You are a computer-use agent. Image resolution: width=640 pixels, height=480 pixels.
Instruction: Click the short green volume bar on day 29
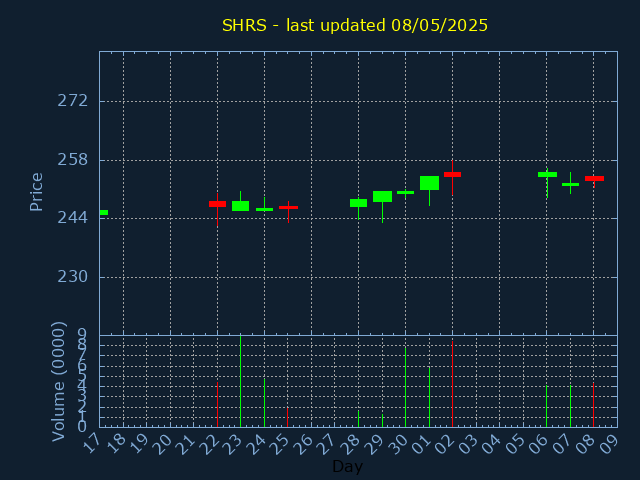[x=382, y=420]
